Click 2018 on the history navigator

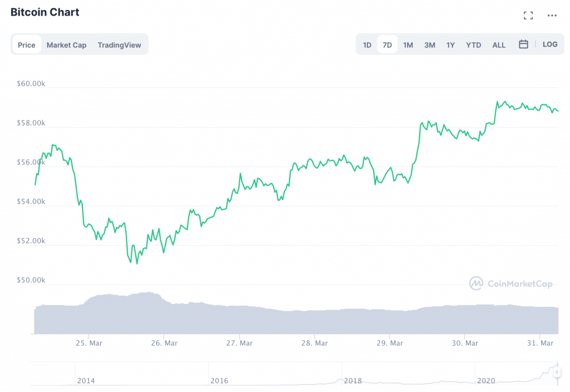(353, 381)
